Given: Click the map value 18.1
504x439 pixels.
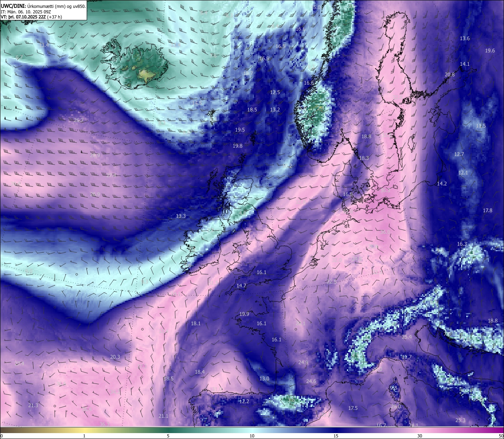Looking at the screenshot, I should [196, 324].
